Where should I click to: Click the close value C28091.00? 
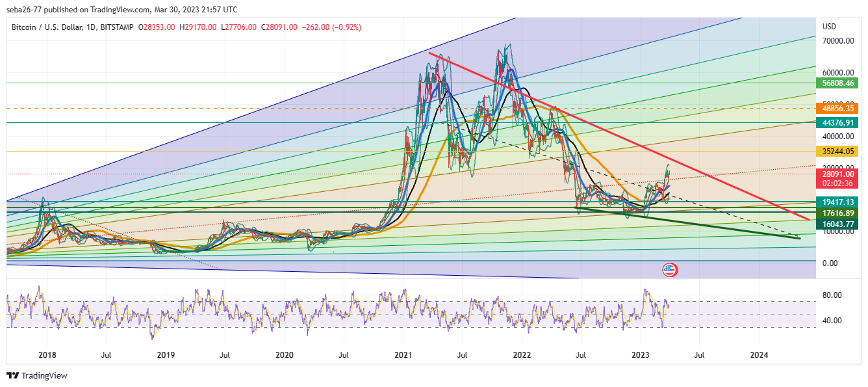(279, 27)
